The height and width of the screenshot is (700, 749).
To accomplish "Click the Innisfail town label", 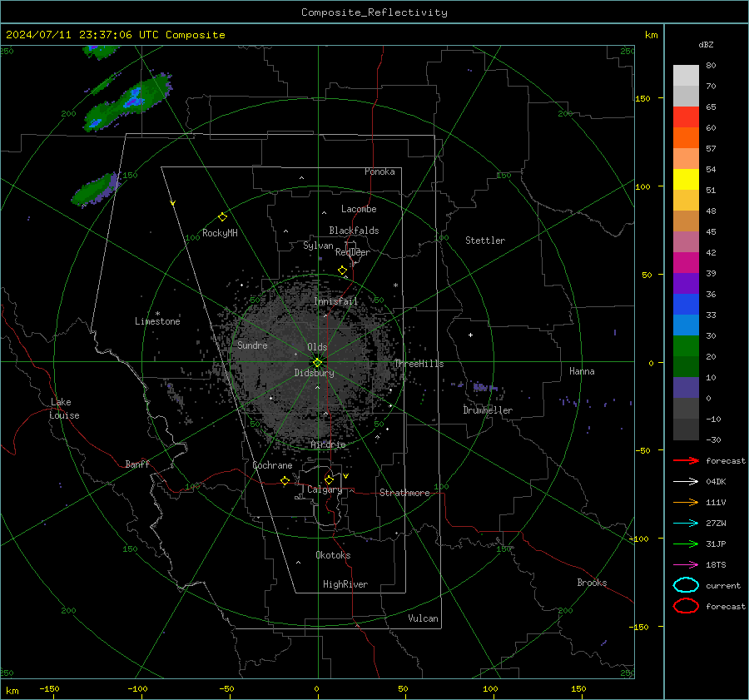I will click(336, 301).
